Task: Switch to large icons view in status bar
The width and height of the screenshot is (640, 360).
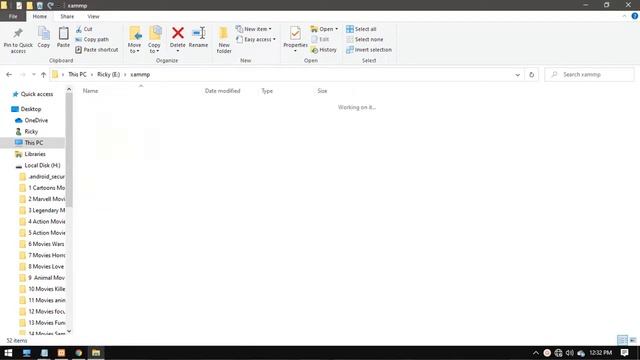Action: [x=633, y=340]
